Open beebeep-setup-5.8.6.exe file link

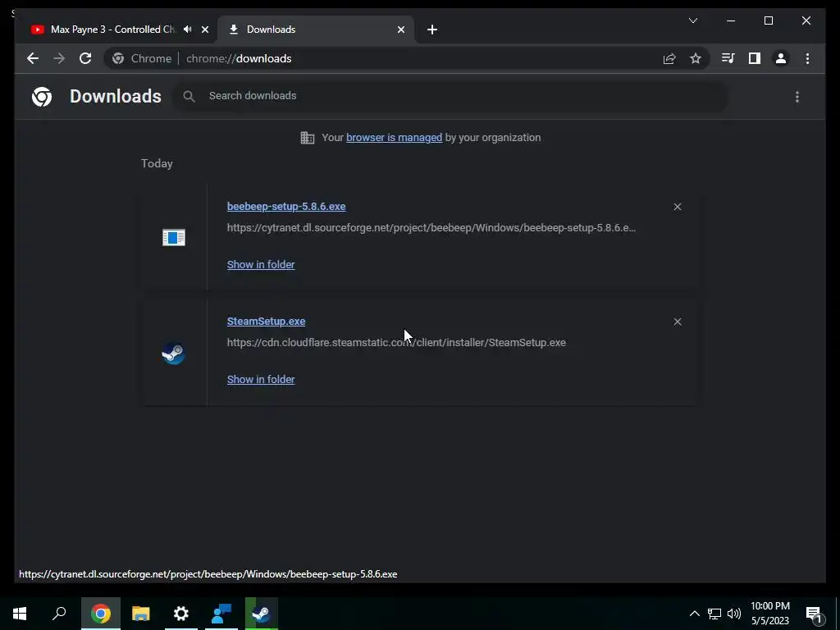pyautogui.click(x=286, y=206)
